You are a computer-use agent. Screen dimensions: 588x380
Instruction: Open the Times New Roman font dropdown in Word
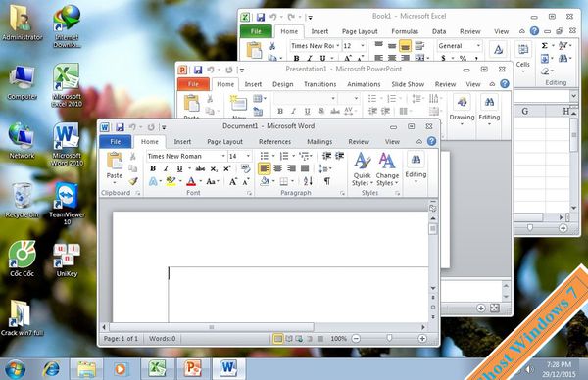pos(223,156)
